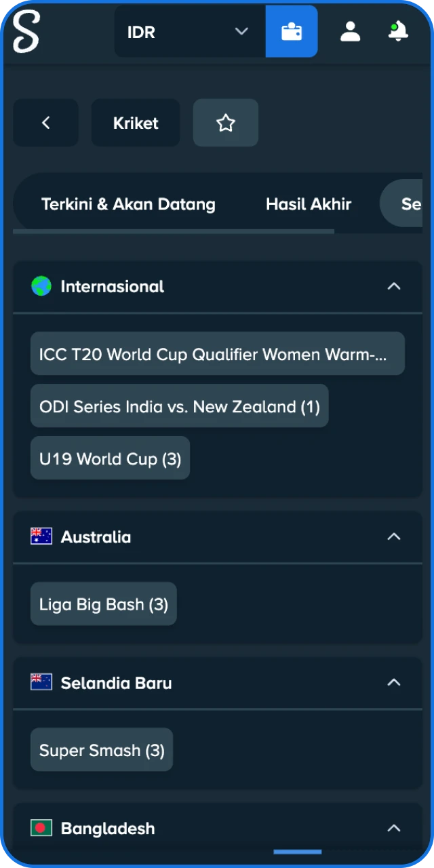
Task: Collapse the Selandia Baru section
Action: (x=394, y=683)
